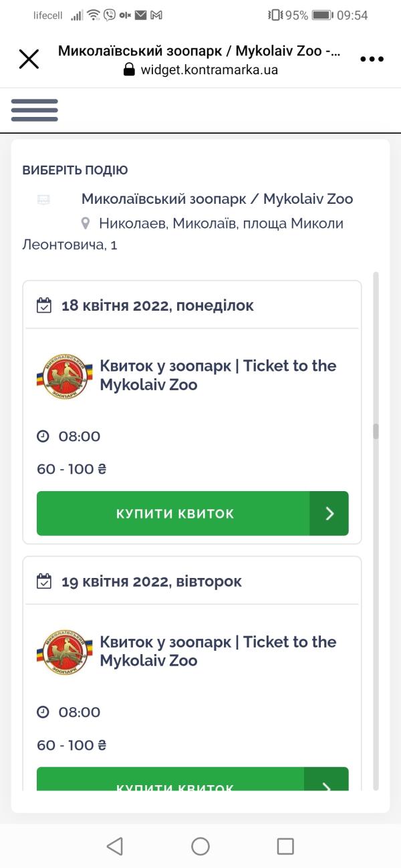This screenshot has height=868, width=401.
Task: Click the clock icon beside 08:00 for Monday
Action: click(43, 436)
